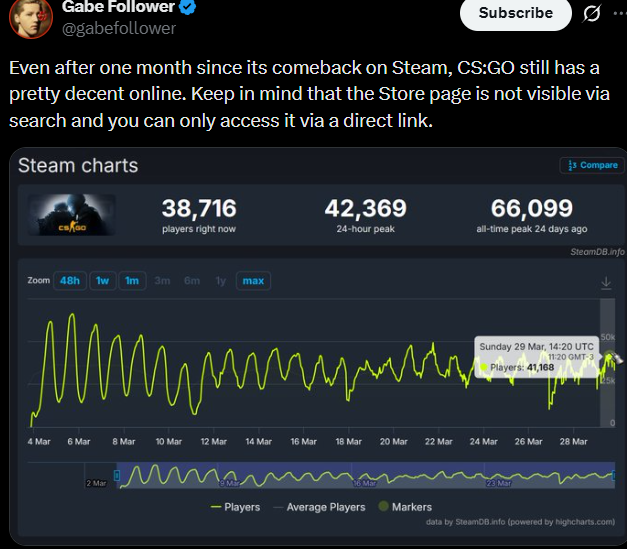
Task: Click the Compare button
Action: pyautogui.click(x=592, y=165)
